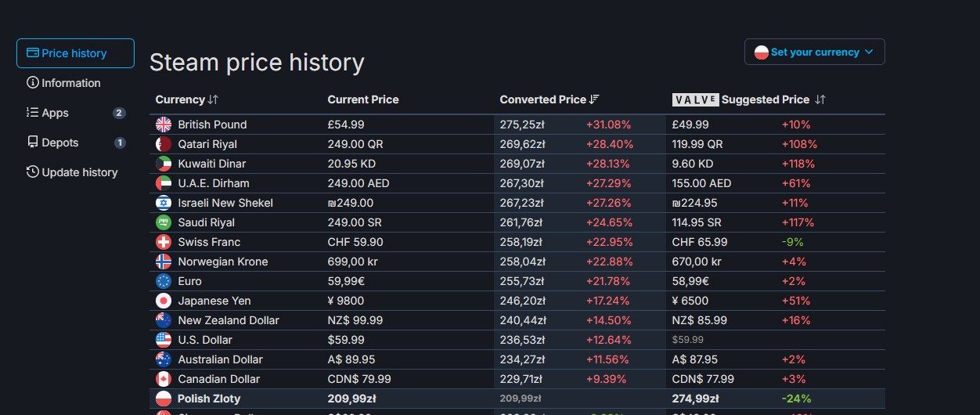
Task: Click the sort arrows icon by Suggested Price
Action: 820,99
